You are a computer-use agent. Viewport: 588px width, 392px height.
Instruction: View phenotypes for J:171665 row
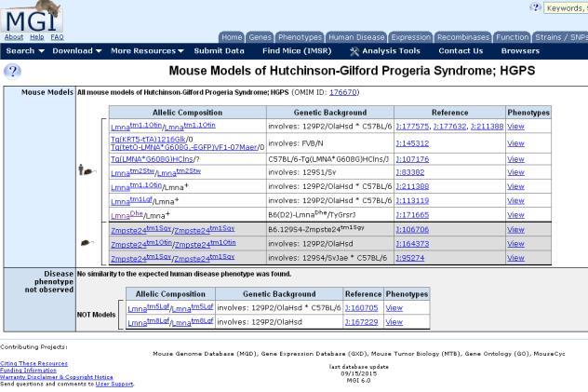515,215
